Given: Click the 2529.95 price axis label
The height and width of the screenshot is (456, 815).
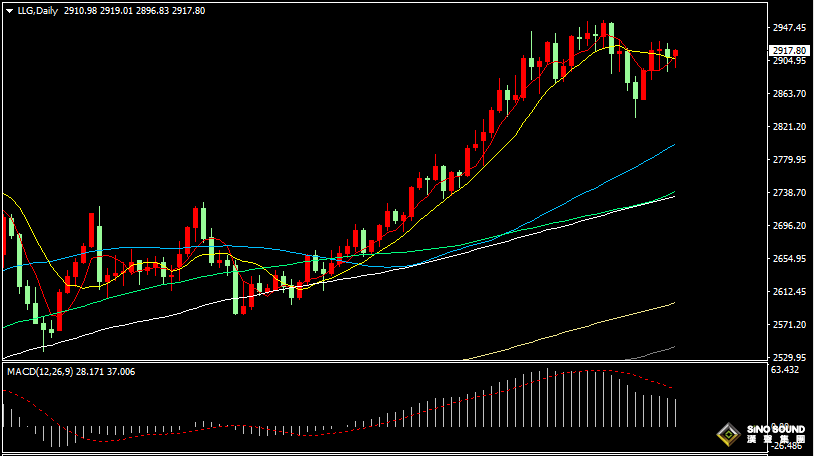Looking at the screenshot, I should click(x=789, y=358).
